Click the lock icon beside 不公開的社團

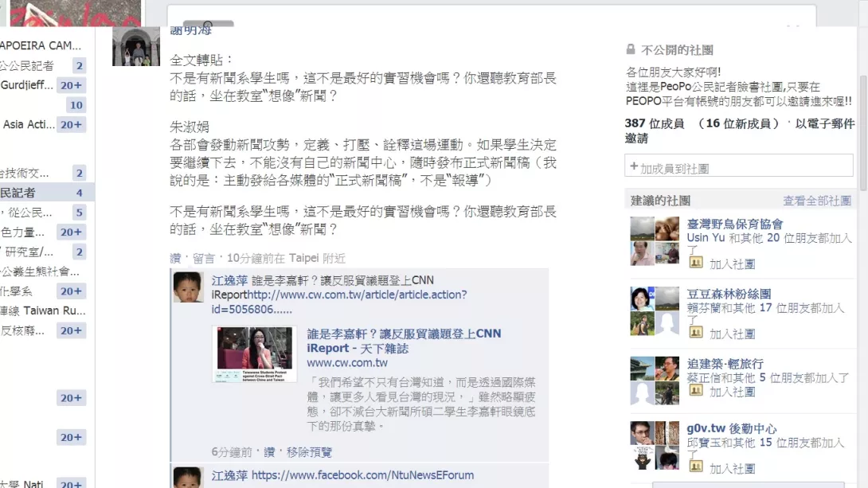631,49
